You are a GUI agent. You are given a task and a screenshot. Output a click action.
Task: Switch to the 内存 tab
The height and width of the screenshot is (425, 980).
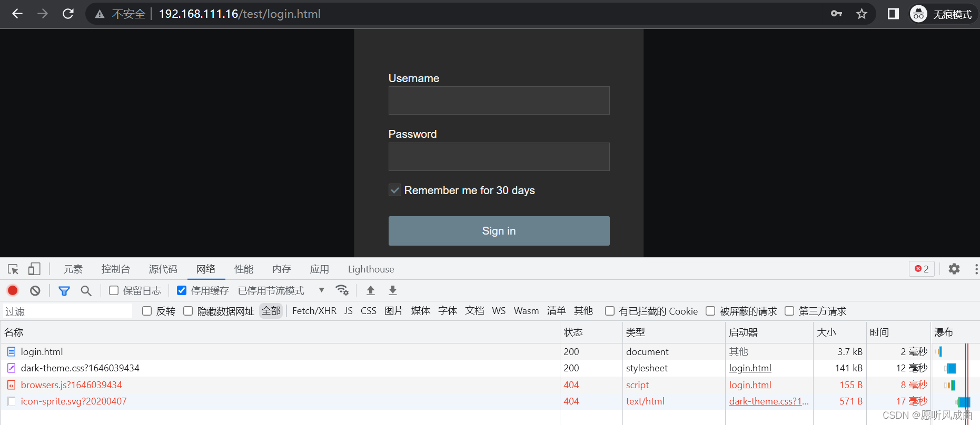pos(282,269)
